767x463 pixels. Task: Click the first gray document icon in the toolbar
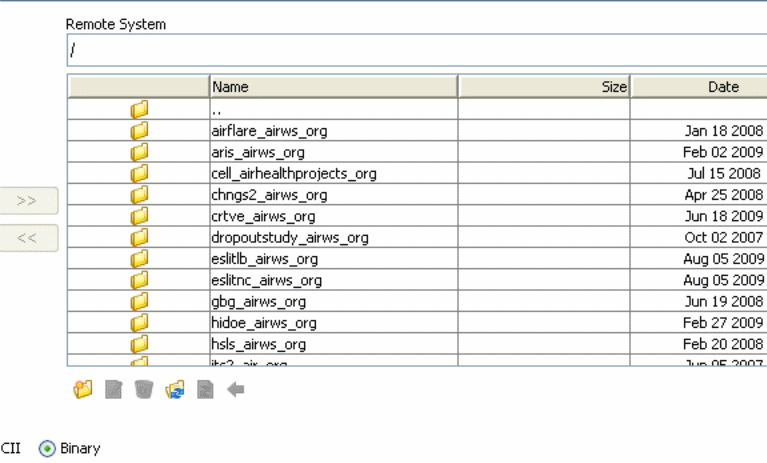coord(113,390)
